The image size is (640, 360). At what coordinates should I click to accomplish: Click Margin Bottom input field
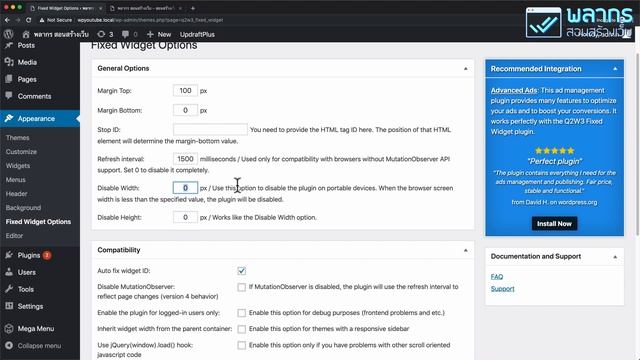coord(185,110)
